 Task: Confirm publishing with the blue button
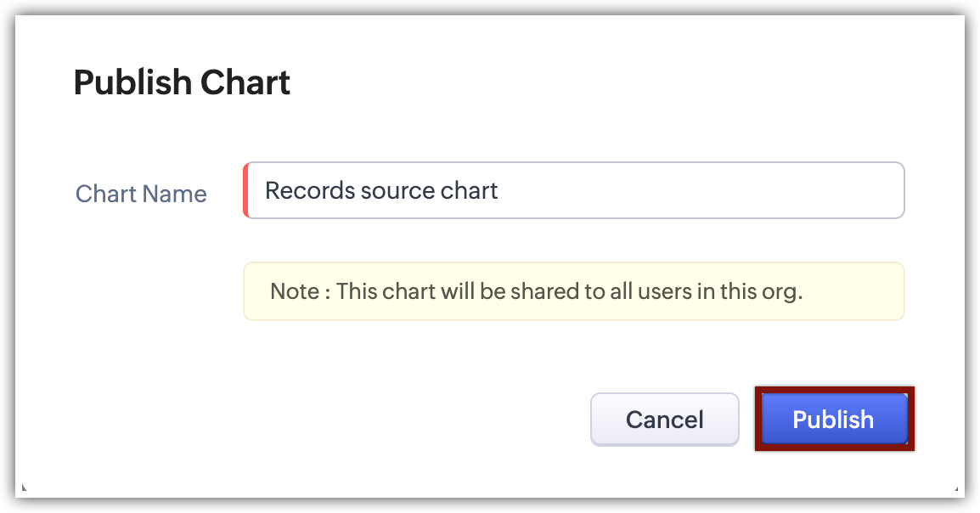pos(833,419)
